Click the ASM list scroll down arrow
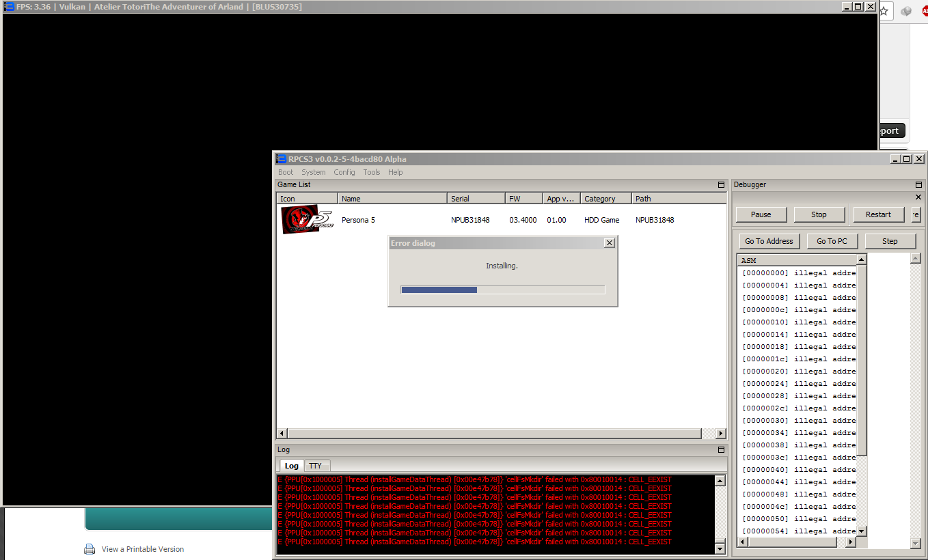This screenshot has width=928, height=560. (x=862, y=531)
